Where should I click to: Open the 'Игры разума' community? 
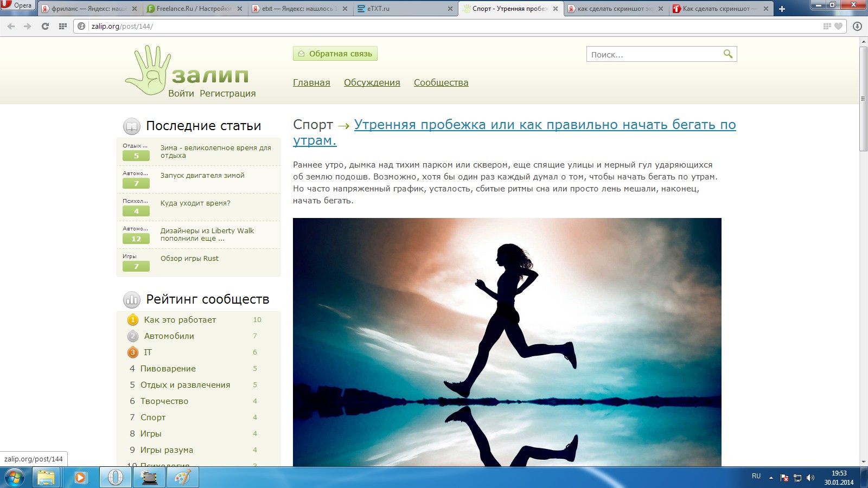click(x=167, y=450)
